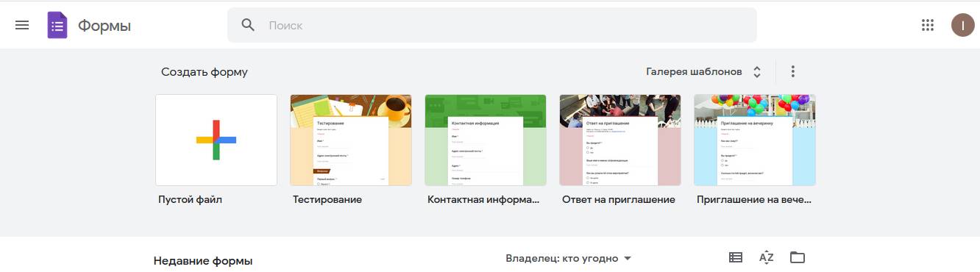
Task: Switch to list view icon
Action: point(736,257)
